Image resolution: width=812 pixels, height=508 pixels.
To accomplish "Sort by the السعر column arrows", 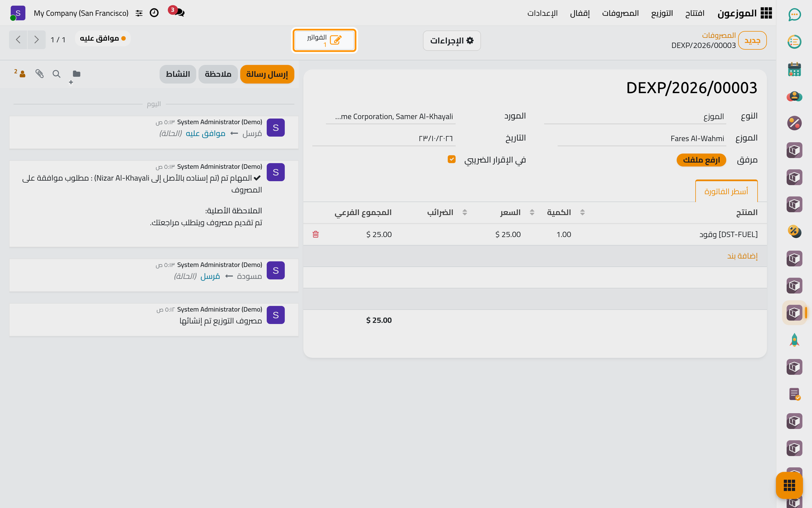I will click(532, 213).
